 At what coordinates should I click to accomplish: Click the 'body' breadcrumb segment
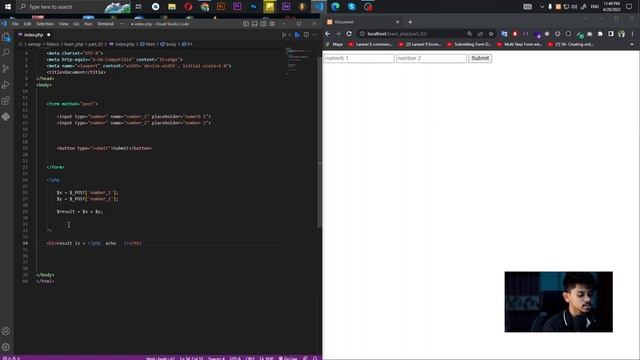[x=169, y=44]
